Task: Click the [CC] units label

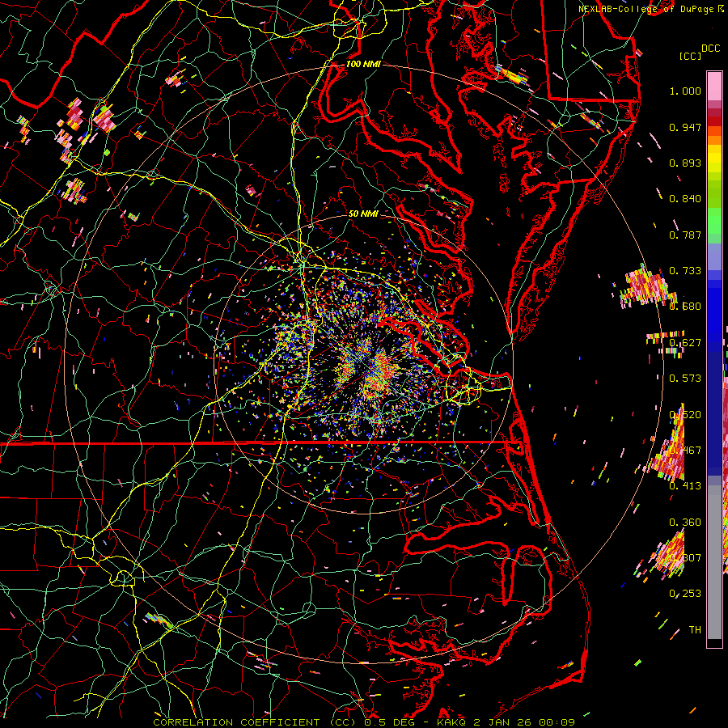Action: click(691, 56)
